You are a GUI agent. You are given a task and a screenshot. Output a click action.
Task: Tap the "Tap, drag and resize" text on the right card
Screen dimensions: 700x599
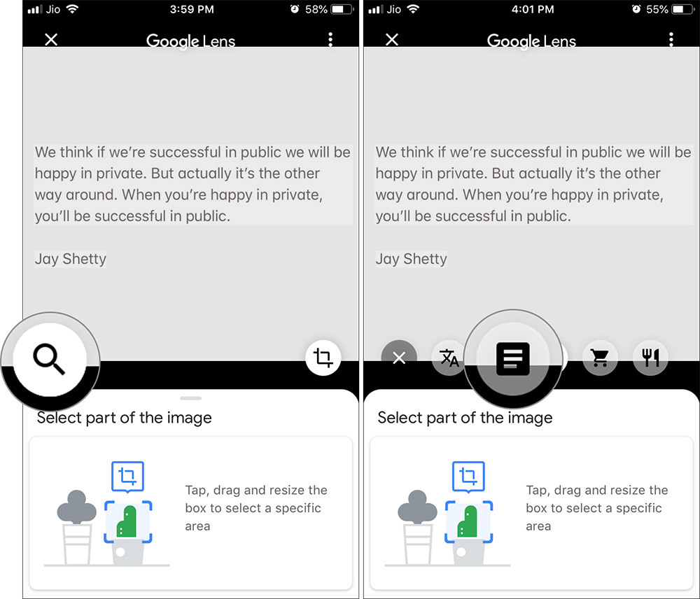596,508
